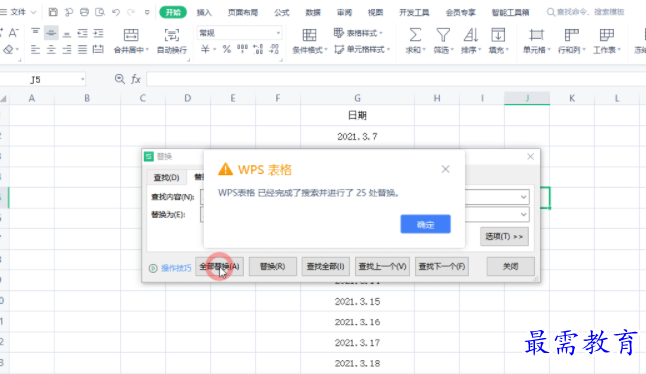Image resolution: width=646 pixels, height=374 pixels.
Task: Decrease decimal places
Action: point(274,49)
